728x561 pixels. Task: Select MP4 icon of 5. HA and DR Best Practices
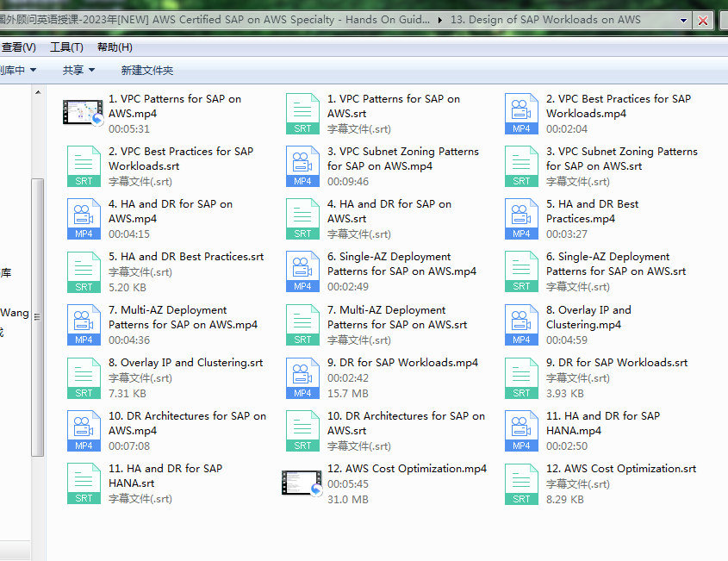[521, 219]
